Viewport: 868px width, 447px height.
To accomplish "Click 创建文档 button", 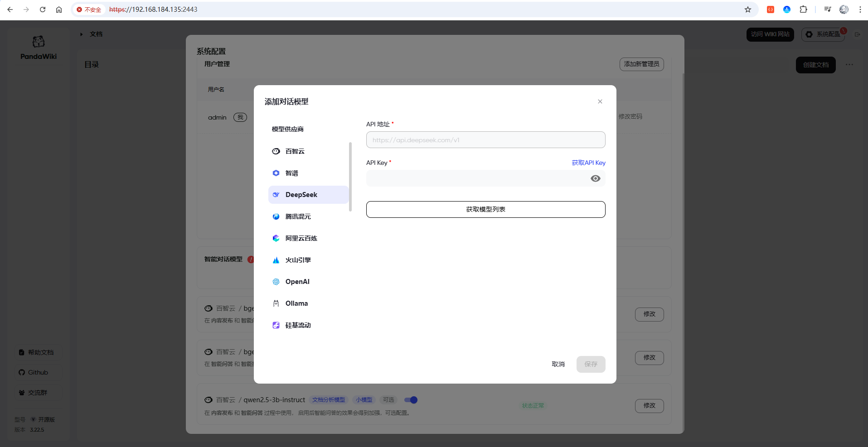I will [815, 65].
